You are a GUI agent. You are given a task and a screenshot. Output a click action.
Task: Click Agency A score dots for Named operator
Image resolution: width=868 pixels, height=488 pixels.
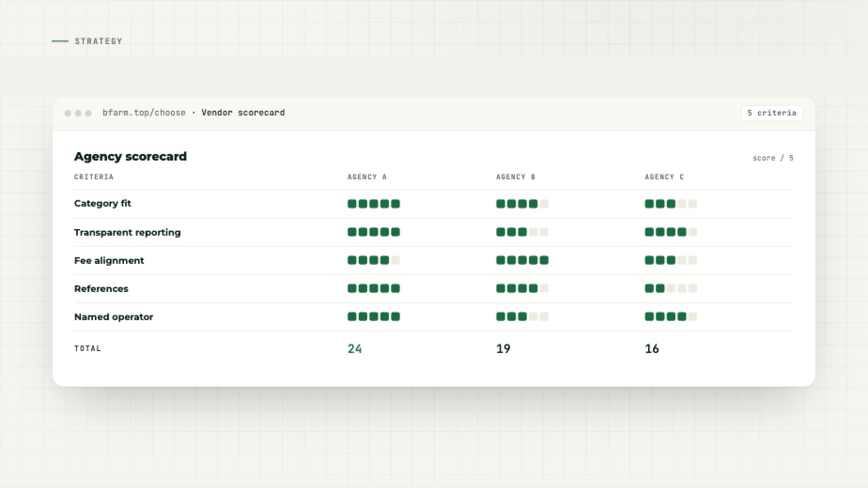[x=374, y=317]
